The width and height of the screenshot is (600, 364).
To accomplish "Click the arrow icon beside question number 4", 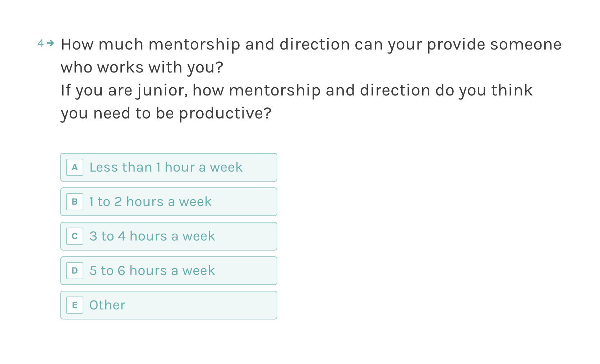I will pyautogui.click(x=50, y=43).
